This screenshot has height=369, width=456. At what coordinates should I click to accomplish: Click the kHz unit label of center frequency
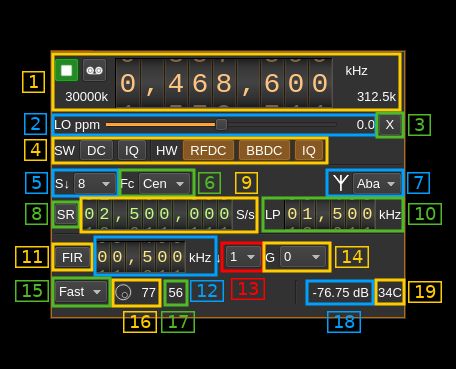356,71
